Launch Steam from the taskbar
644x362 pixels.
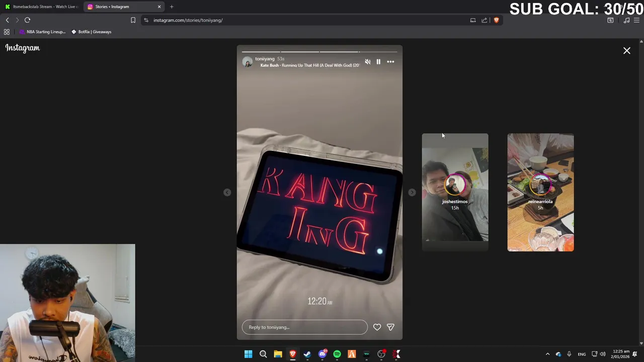(307, 354)
